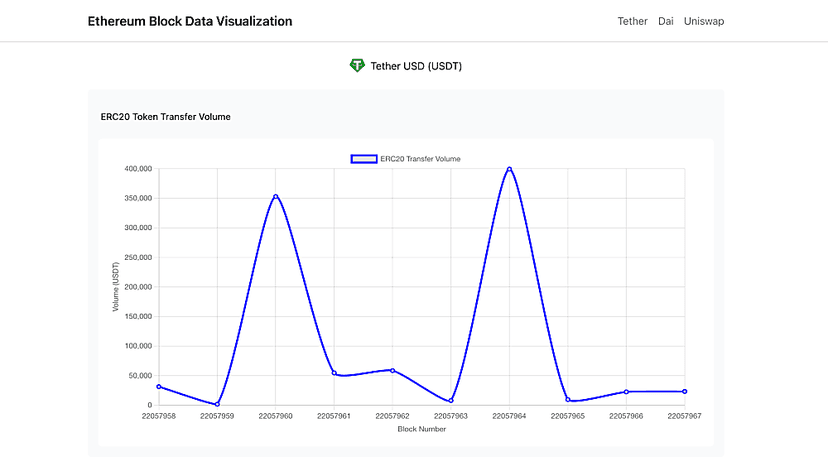
Task: Click the data point at block 22057963
Action: coord(451,401)
